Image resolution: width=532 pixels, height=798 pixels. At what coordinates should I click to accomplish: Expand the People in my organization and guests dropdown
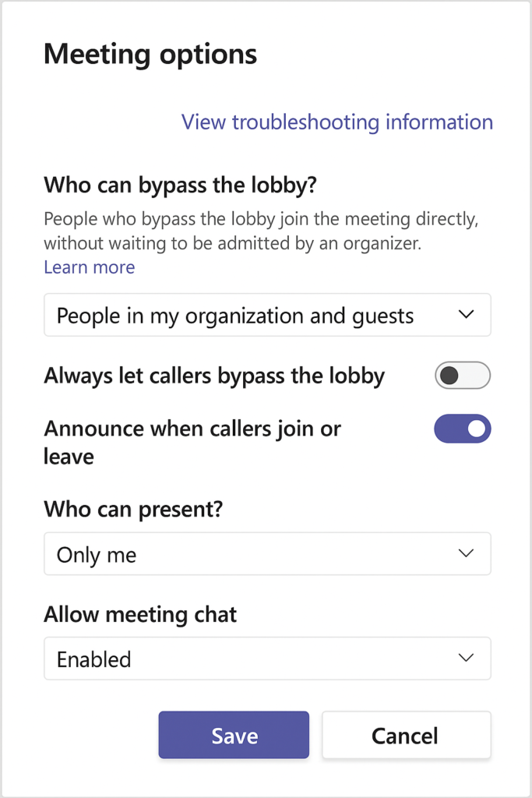pos(267,315)
